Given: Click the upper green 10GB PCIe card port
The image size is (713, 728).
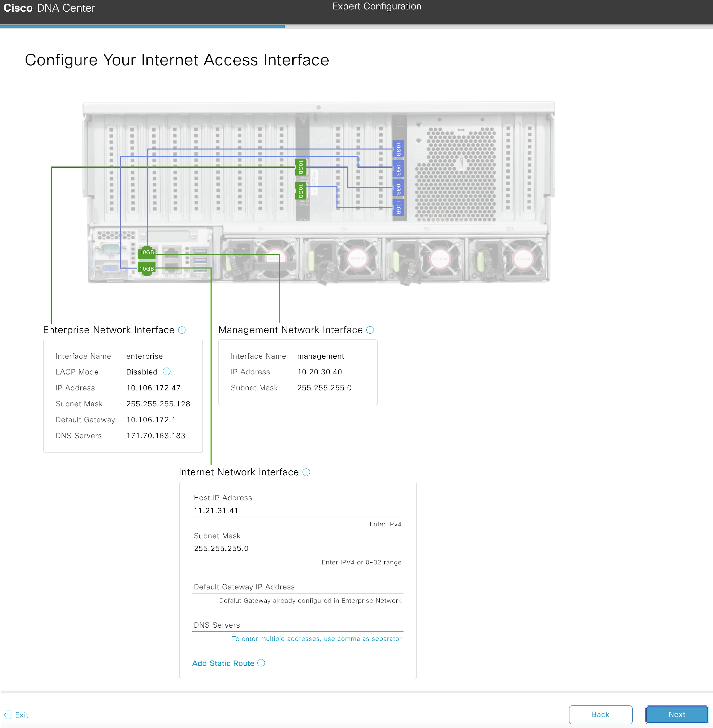Looking at the screenshot, I should point(301,167).
